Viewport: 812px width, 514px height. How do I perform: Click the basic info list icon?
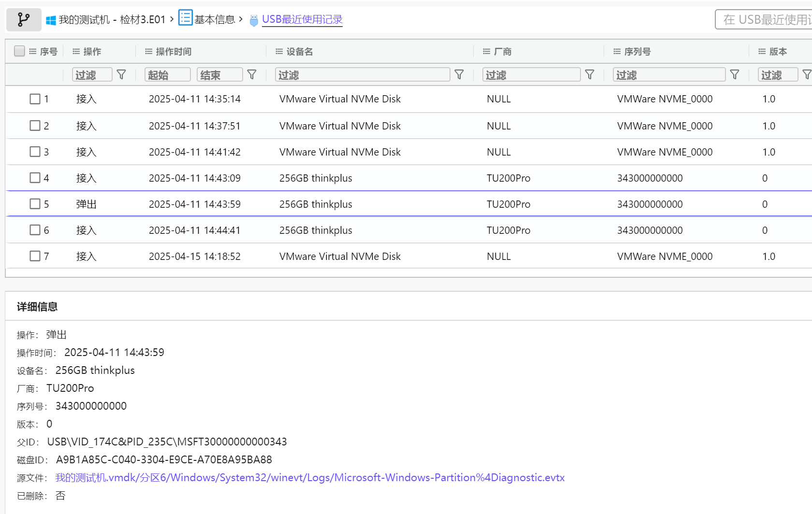pos(186,18)
